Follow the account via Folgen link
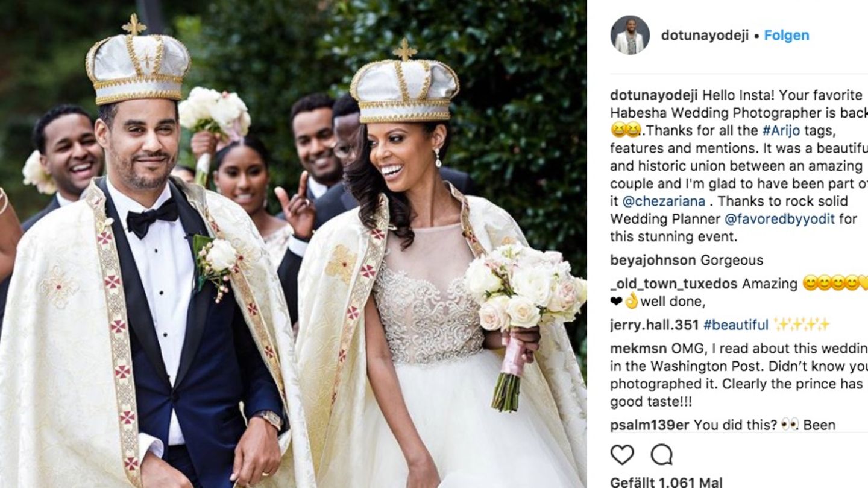Viewport: 868px width, 488px height. point(787,35)
